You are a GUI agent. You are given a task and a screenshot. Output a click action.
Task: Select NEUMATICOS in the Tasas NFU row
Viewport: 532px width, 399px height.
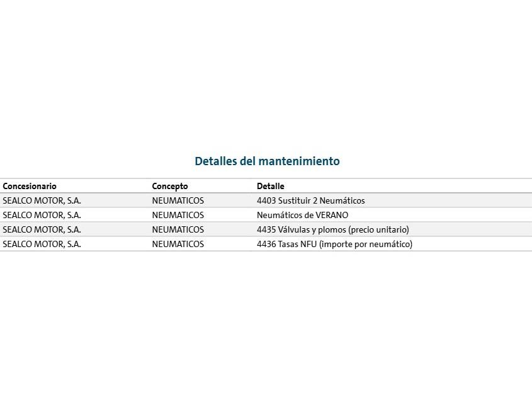178,245
